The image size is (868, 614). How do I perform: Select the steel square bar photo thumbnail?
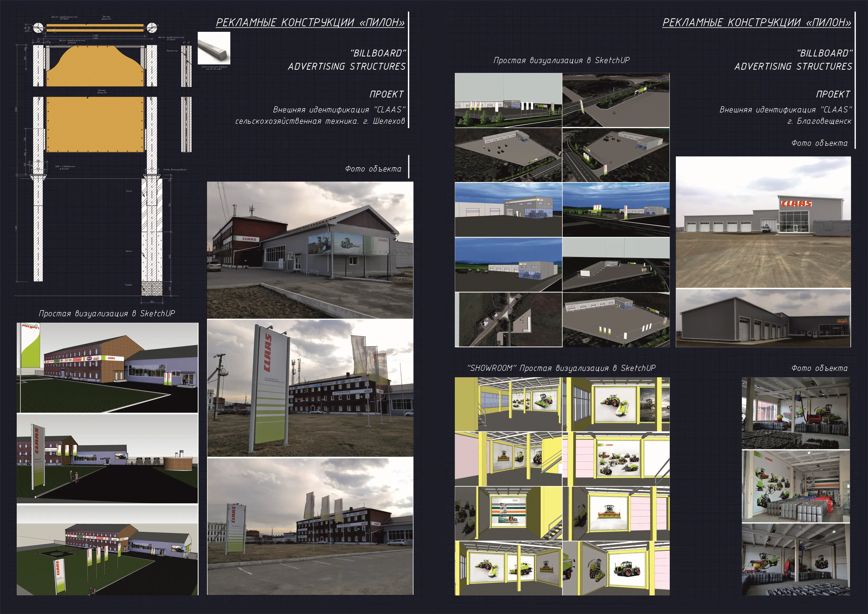coord(214,48)
